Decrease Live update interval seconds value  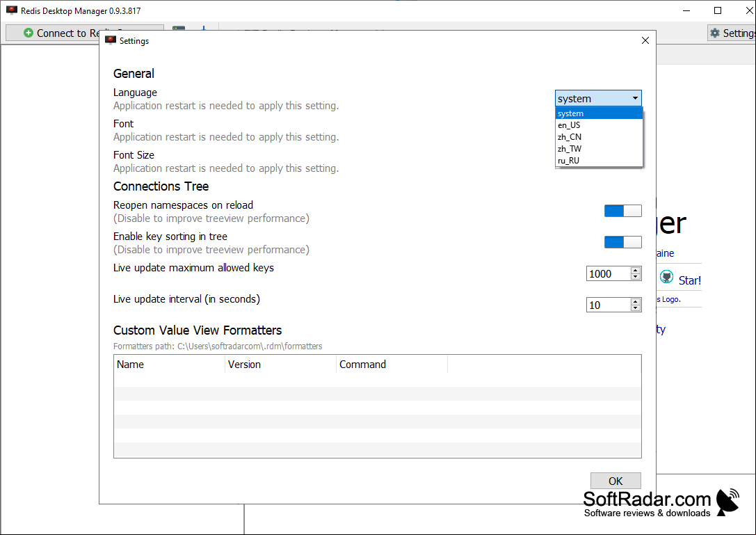click(636, 308)
